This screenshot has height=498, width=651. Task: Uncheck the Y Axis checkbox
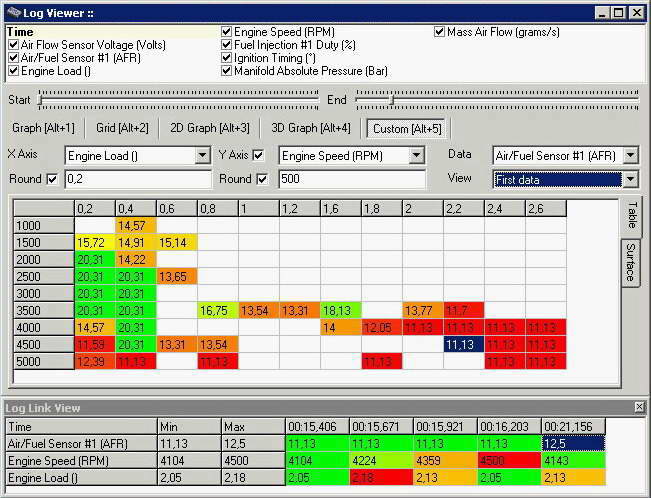click(x=258, y=155)
